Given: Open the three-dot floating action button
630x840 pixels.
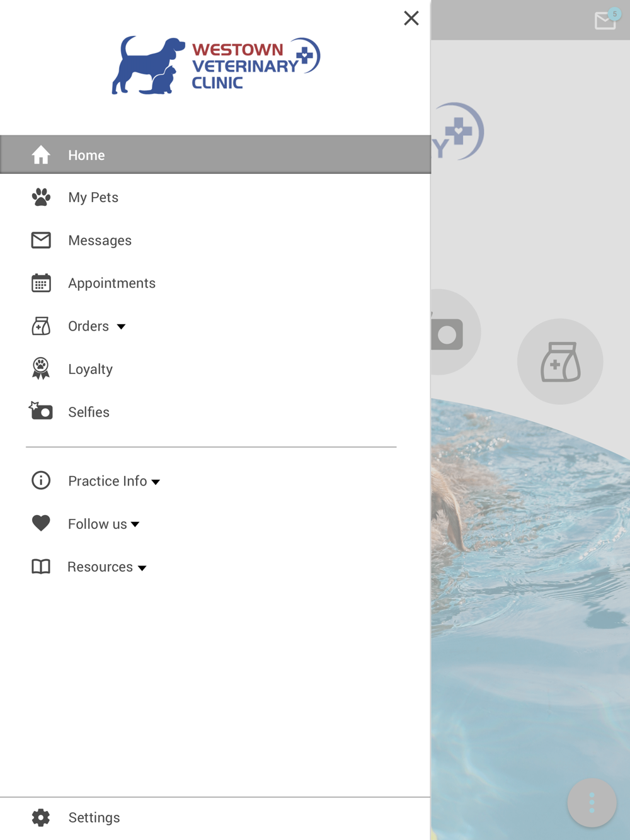Looking at the screenshot, I should pos(592,803).
